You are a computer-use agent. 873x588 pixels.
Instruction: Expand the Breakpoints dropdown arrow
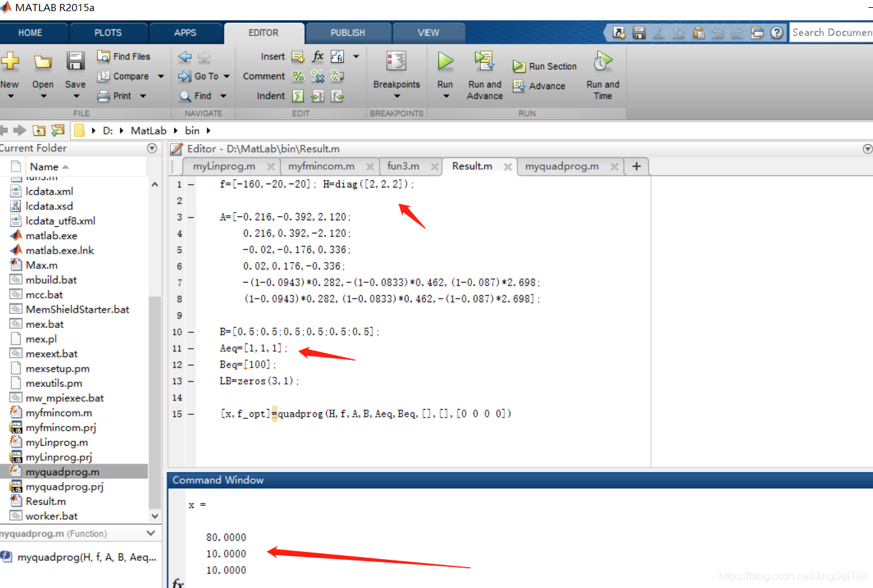(397, 97)
